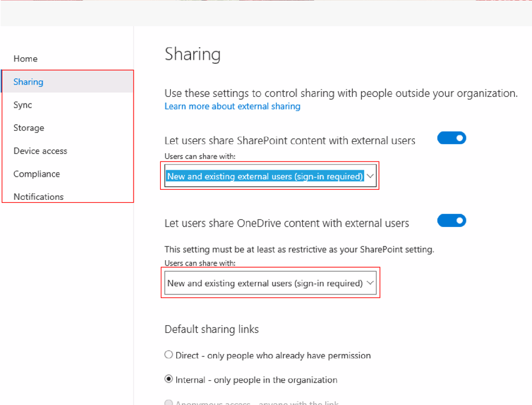Navigate to Compliance settings
532x405 pixels.
(36, 174)
